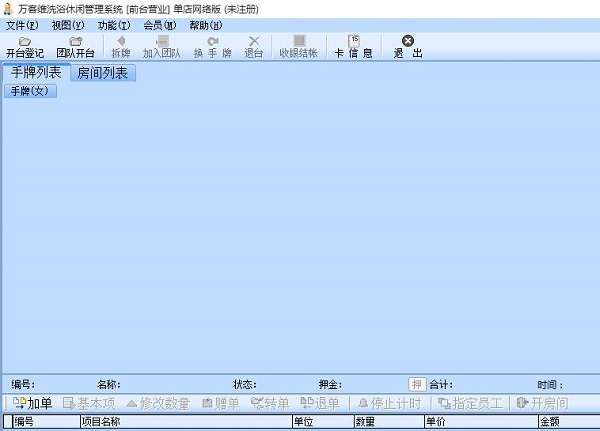The image size is (600, 431).
Task: Switch to the 手牌列表 tab
Action: pyautogui.click(x=35, y=73)
